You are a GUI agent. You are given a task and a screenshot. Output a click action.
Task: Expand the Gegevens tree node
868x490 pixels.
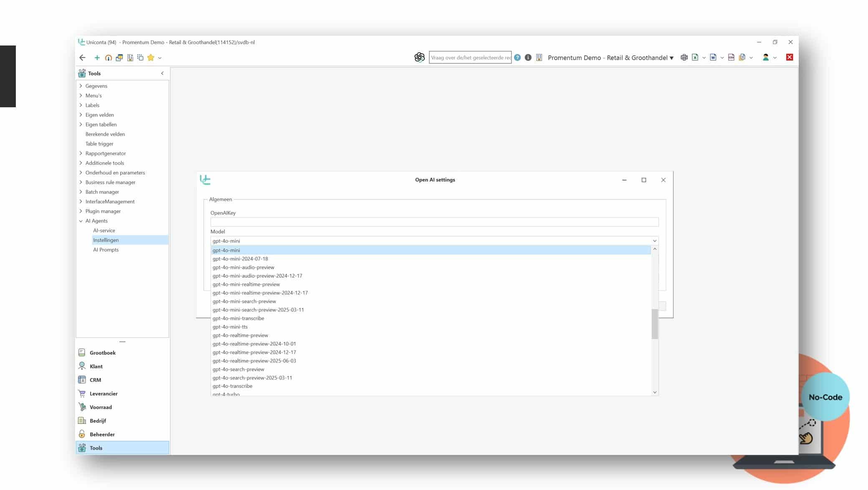coord(81,86)
